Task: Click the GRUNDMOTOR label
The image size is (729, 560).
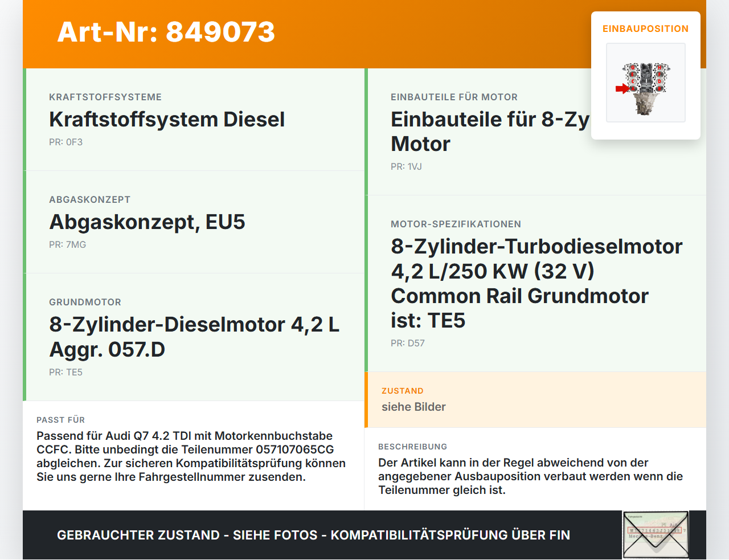Action: pyautogui.click(x=85, y=303)
